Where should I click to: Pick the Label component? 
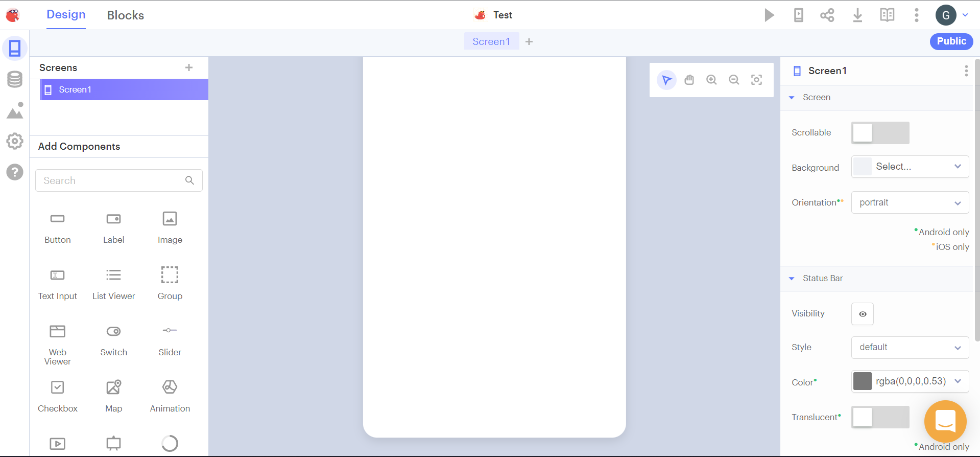(x=113, y=228)
